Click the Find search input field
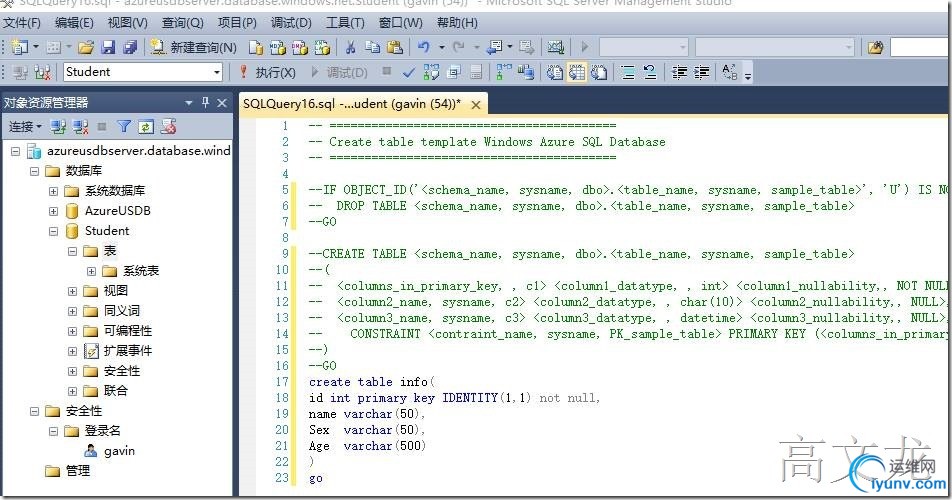The image size is (952, 500). [x=920, y=47]
